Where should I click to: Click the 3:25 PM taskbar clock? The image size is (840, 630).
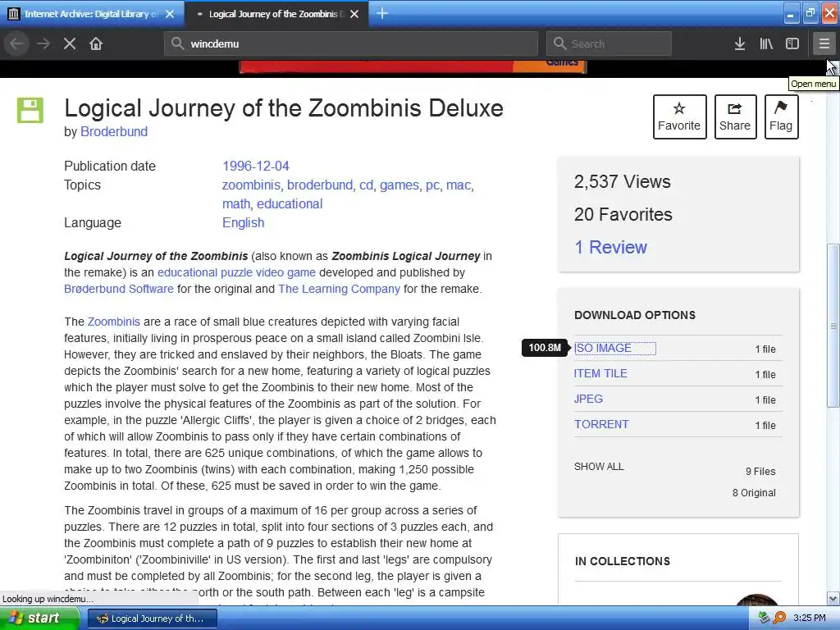pyautogui.click(x=810, y=618)
